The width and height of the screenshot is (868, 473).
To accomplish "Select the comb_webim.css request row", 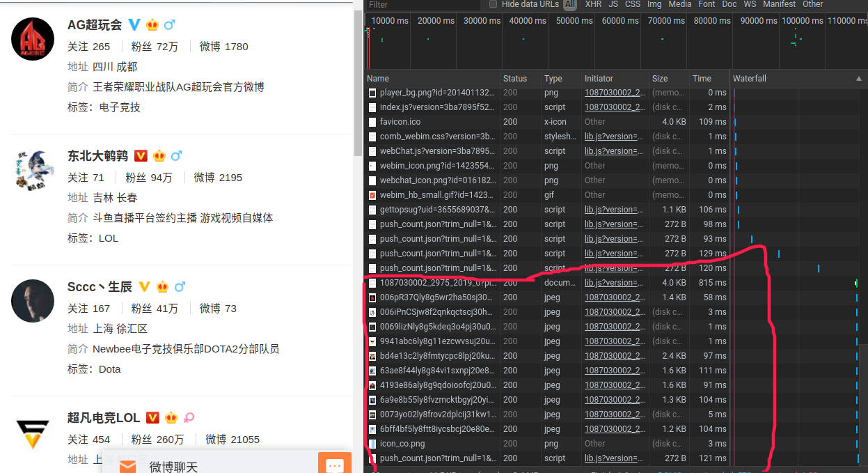I will pos(438,137).
